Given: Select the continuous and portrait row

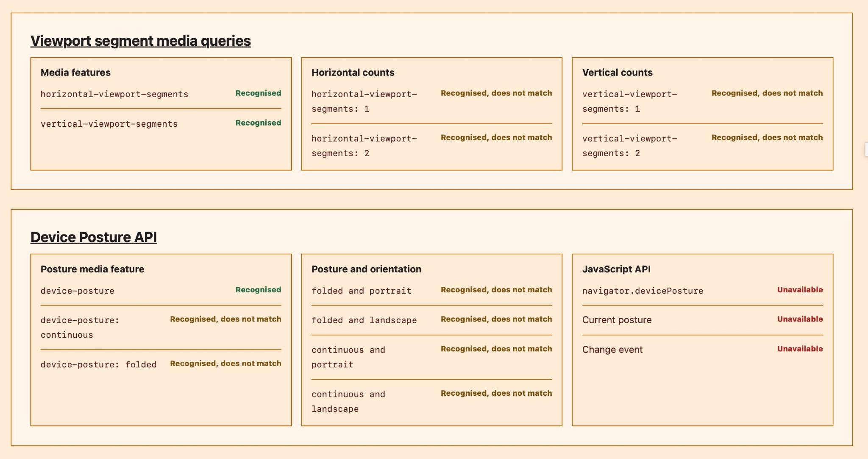Looking at the screenshot, I should pyautogui.click(x=432, y=357).
